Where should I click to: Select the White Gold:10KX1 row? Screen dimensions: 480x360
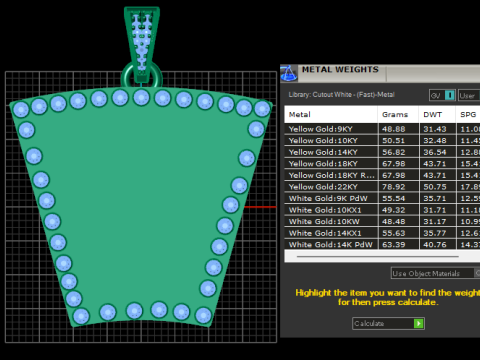click(x=382, y=210)
